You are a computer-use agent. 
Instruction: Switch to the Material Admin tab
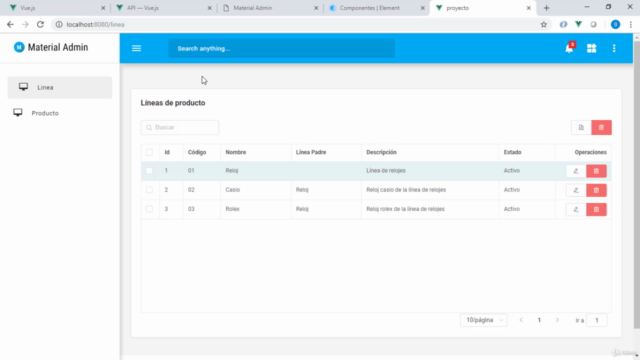[270, 8]
